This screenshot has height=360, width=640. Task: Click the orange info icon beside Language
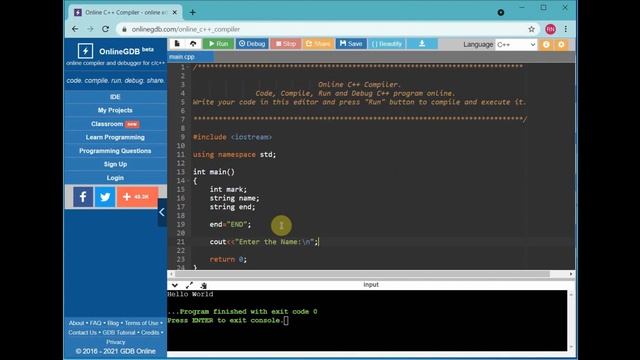(546, 44)
